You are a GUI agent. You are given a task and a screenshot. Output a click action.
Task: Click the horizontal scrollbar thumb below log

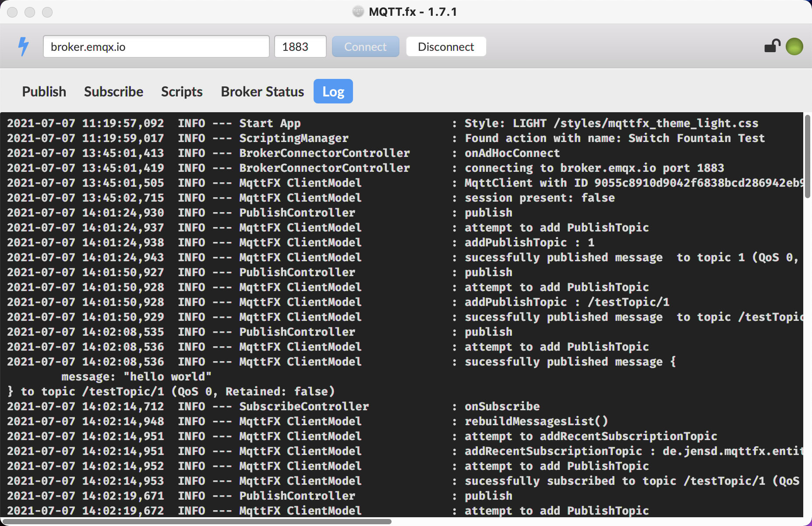197,521
